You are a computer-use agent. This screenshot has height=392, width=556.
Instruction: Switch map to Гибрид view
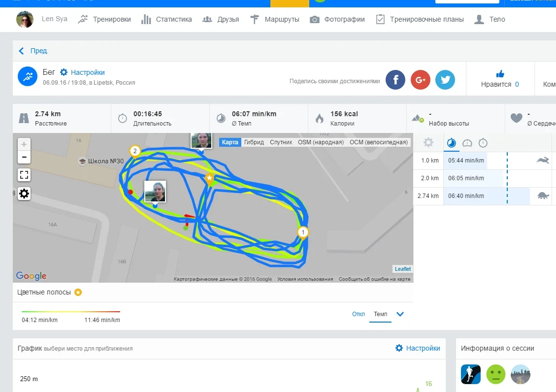254,142
